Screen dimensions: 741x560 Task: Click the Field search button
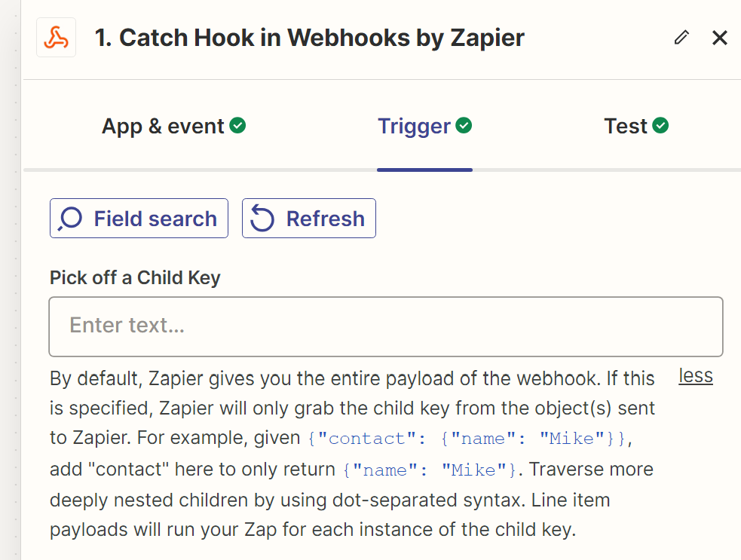coord(139,219)
